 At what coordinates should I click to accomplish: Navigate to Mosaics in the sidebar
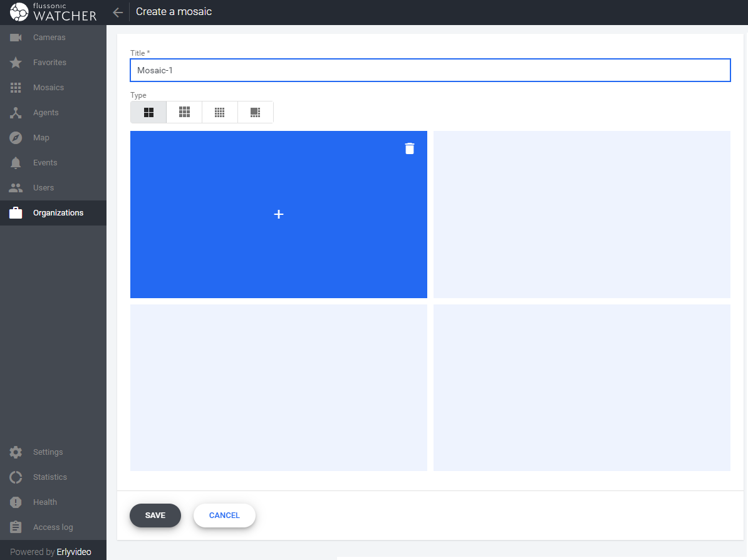(48, 88)
